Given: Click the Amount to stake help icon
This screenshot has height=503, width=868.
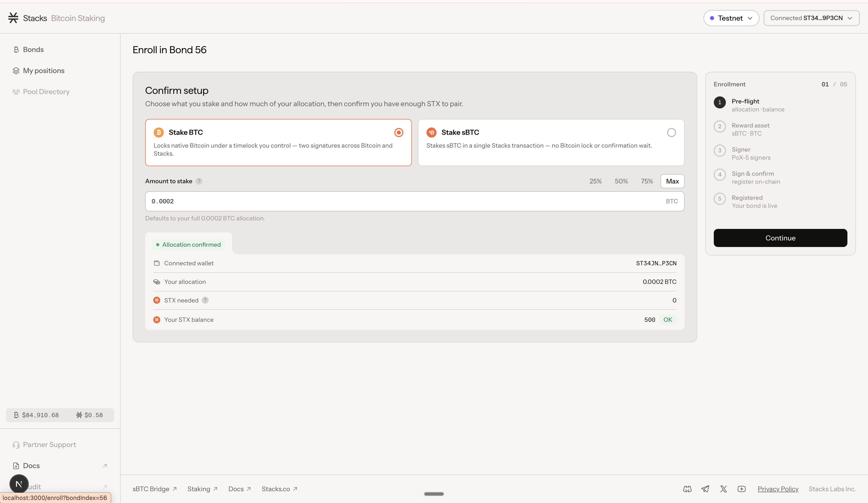Looking at the screenshot, I should pos(199,181).
